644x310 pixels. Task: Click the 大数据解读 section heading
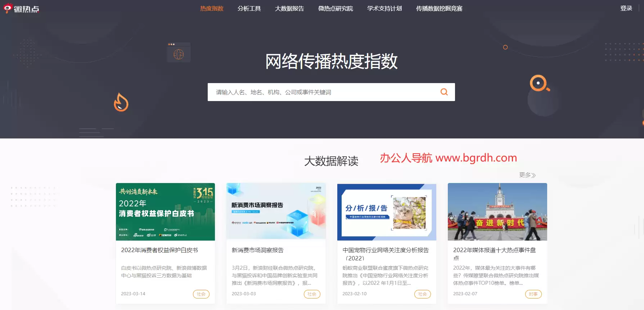point(331,161)
